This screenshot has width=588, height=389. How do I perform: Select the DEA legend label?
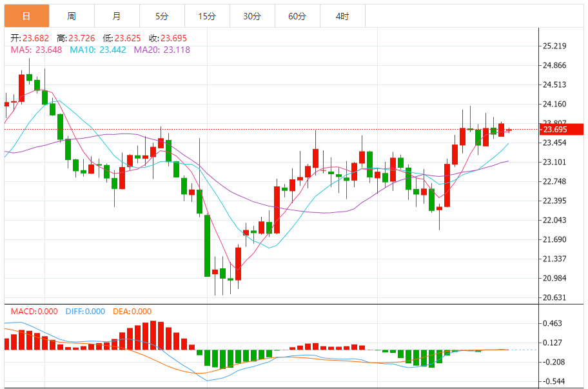pos(132,312)
